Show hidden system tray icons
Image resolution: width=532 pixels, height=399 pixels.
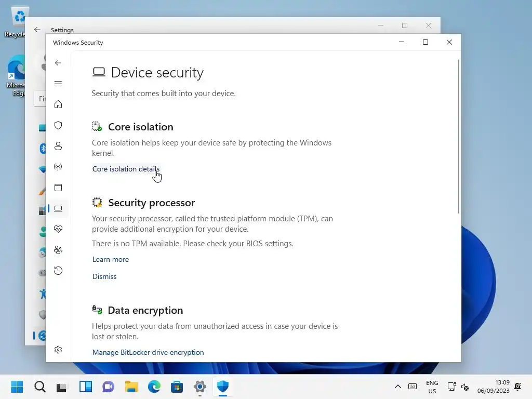pyautogui.click(x=397, y=387)
